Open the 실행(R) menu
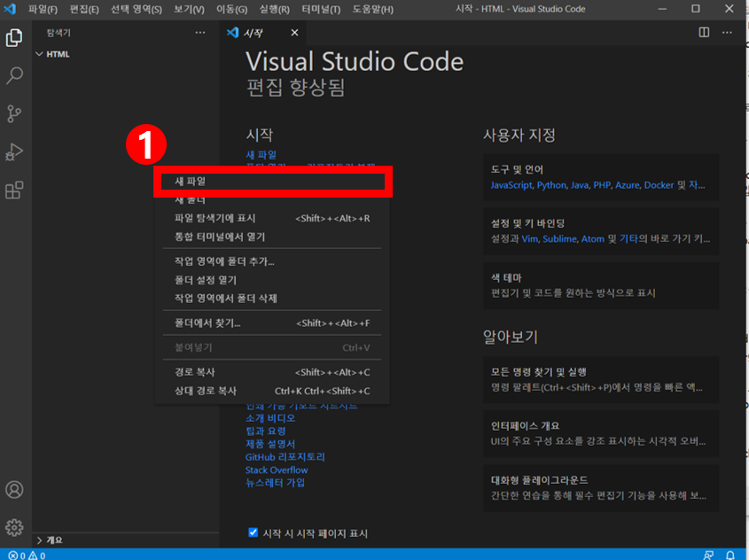 point(275,9)
